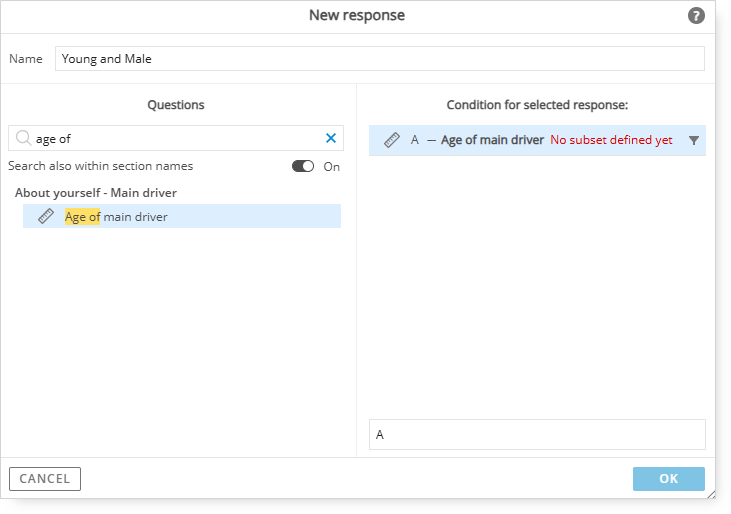The width and height of the screenshot is (731, 514).
Task: Click ruler icon beside highlighted Age of result
Action: coord(46,216)
